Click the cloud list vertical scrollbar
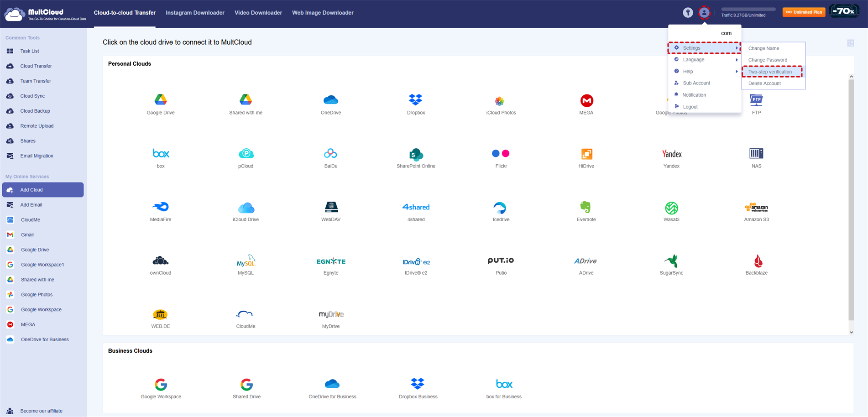Screen dimensions: 868x417 851,200
